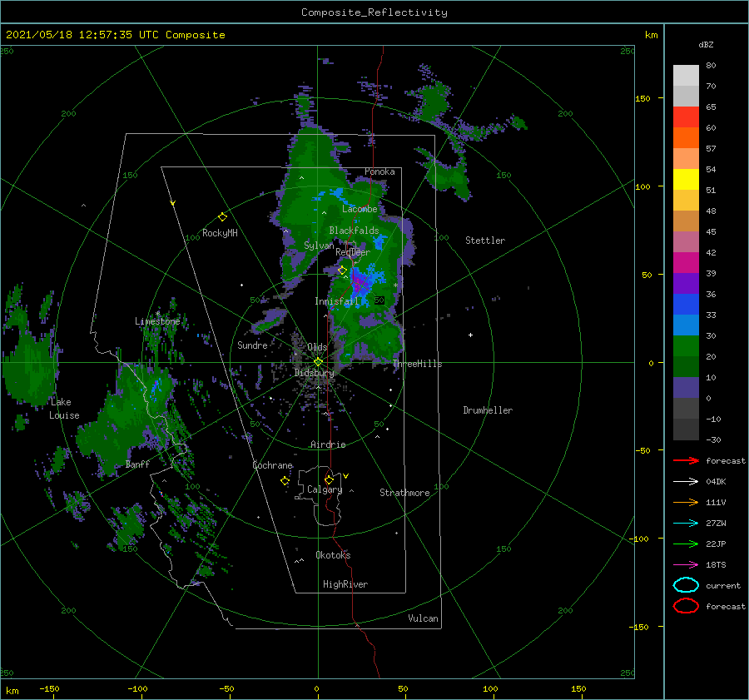749x700 pixels.
Task: Click the green 22JP arrow icon
Action: (686, 544)
